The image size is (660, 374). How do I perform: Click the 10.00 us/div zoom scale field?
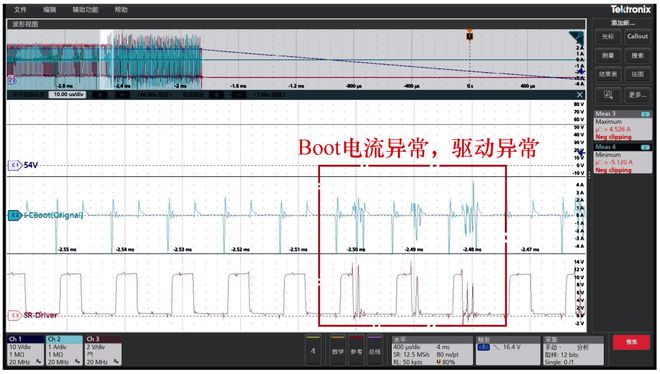tap(67, 95)
